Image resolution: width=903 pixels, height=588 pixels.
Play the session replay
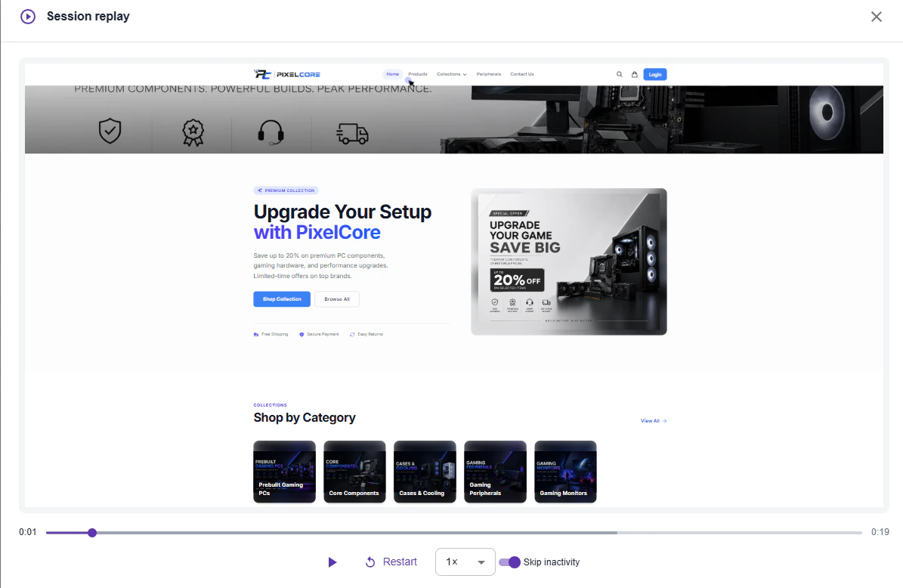point(332,562)
